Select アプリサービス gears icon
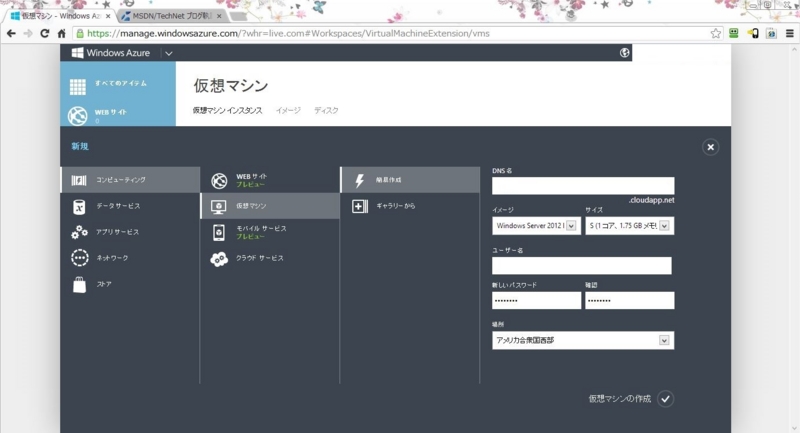The height and width of the screenshot is (433, 800). coord(79,232)
